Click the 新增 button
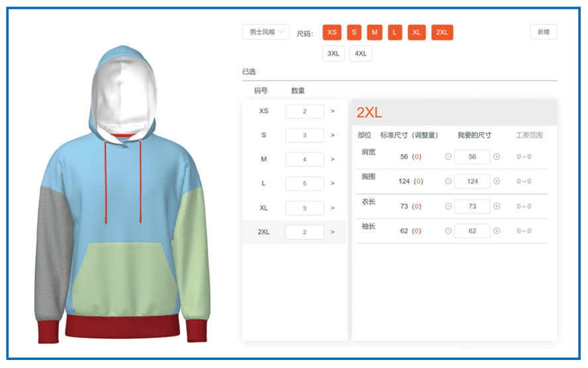 click(x=544, y=32)
